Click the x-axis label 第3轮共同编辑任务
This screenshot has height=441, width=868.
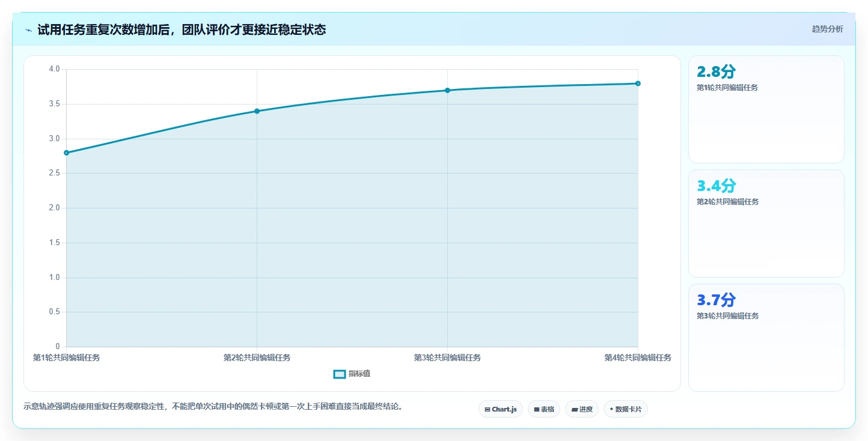(x=447, y=357)
